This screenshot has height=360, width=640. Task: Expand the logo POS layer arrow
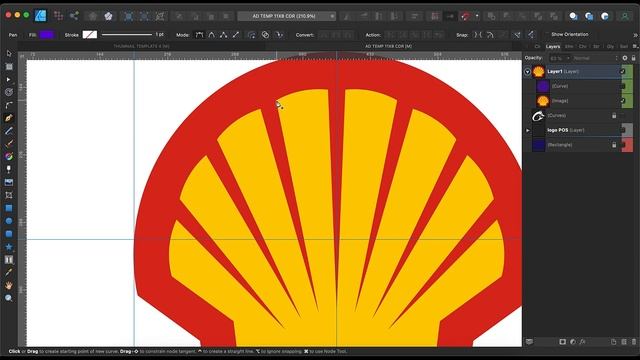coord(528,130)
